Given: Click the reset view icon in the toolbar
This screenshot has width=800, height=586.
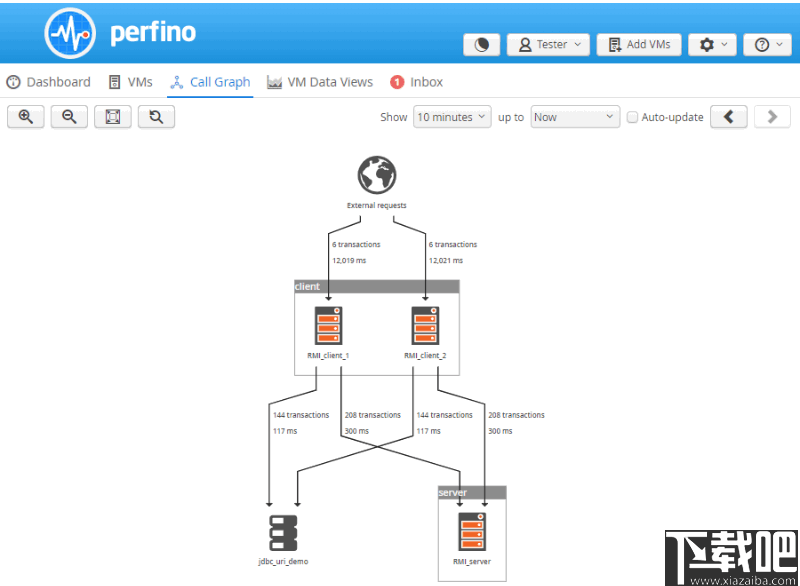Looking at the screenshot, I should coord(154,116).
